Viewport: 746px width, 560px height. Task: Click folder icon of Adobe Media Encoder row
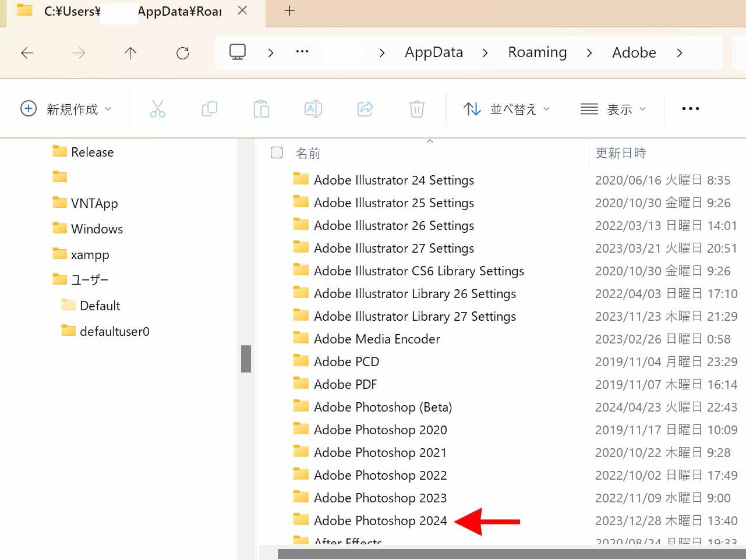[300, 338]
